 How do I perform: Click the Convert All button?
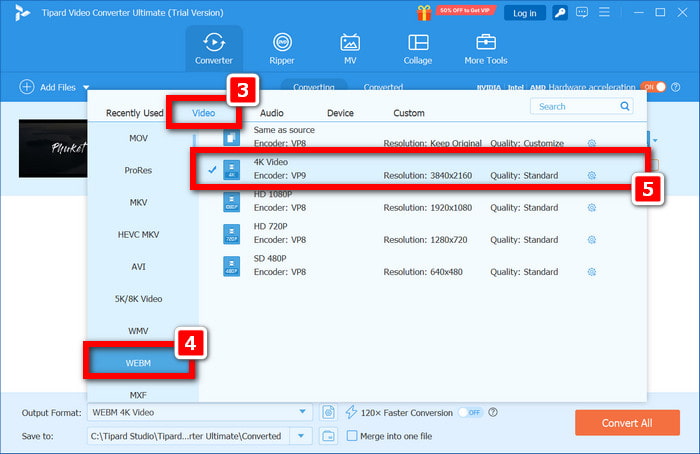point(627,423)
